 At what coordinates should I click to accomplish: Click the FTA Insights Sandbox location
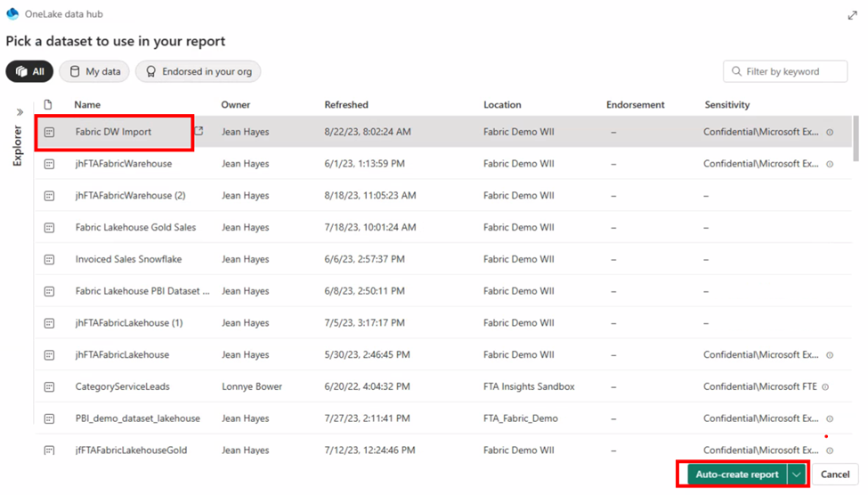pyautogui.click(x=529, y=386)
